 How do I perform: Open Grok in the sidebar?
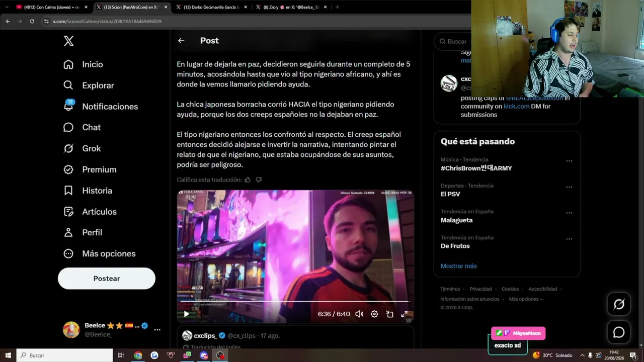82,149
